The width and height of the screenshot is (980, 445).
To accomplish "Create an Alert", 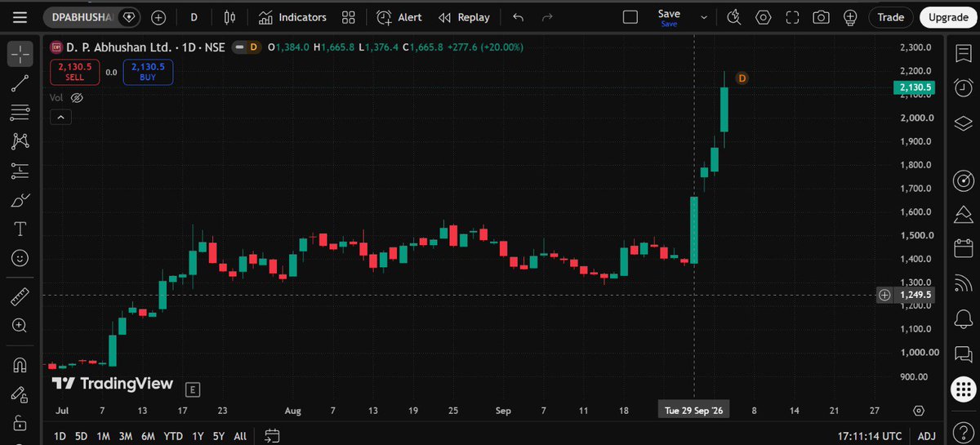I will [x=399, y=17].
